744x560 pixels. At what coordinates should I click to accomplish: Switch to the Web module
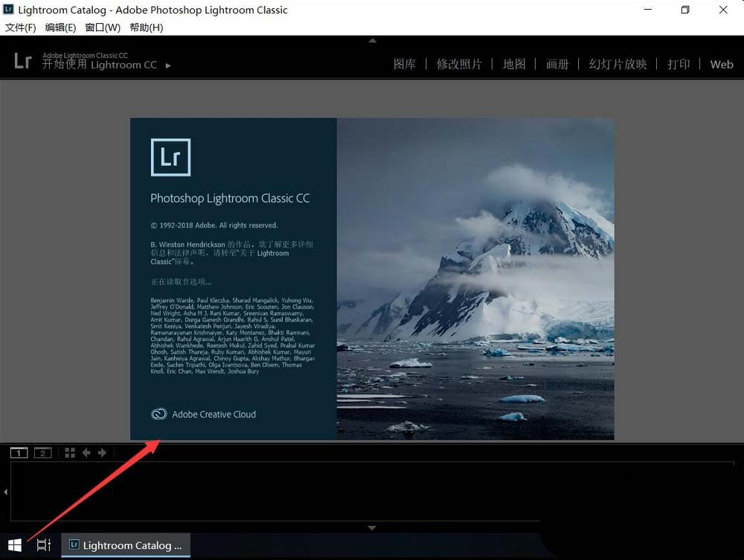(722, 64)
